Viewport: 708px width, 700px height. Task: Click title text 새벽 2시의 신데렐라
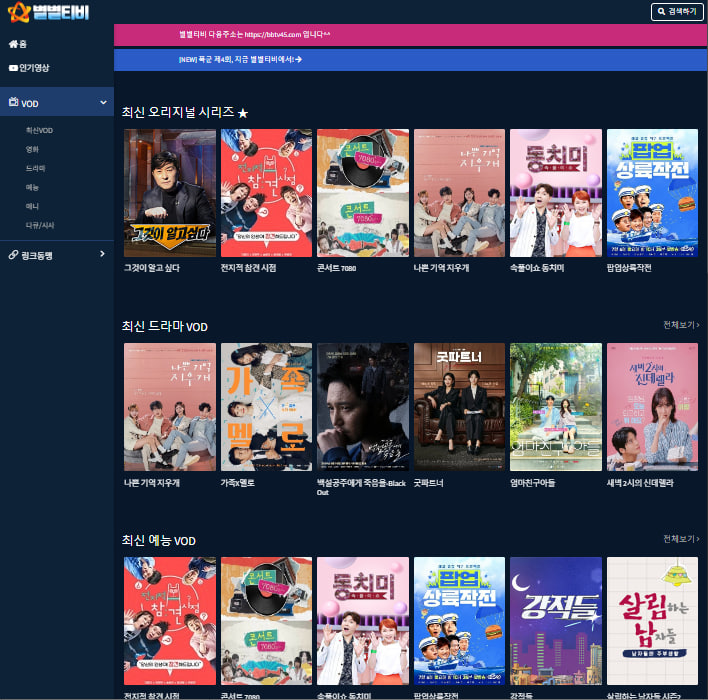(x=640, y=483)
